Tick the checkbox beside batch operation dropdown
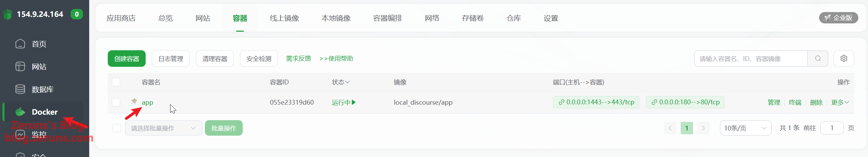 click(117, 128)
